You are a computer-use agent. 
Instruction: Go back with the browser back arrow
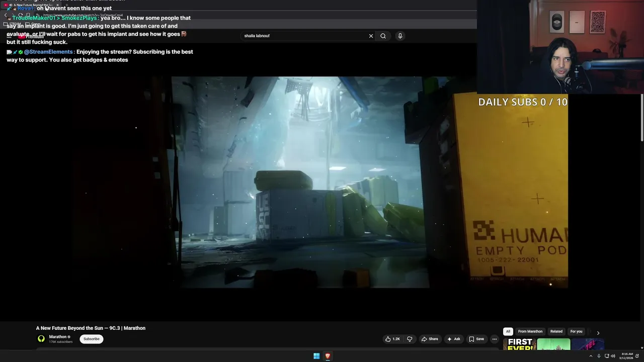[x=6, y=15]
